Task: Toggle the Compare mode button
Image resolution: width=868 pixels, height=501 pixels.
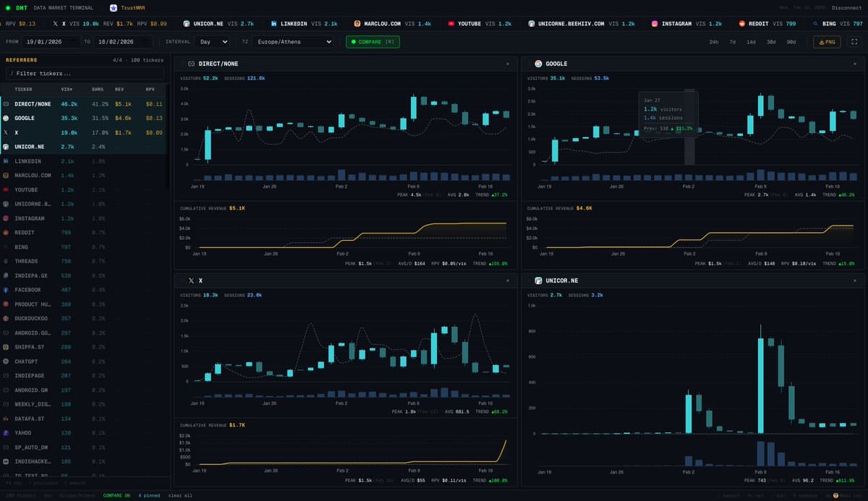Action: (373, 42)
